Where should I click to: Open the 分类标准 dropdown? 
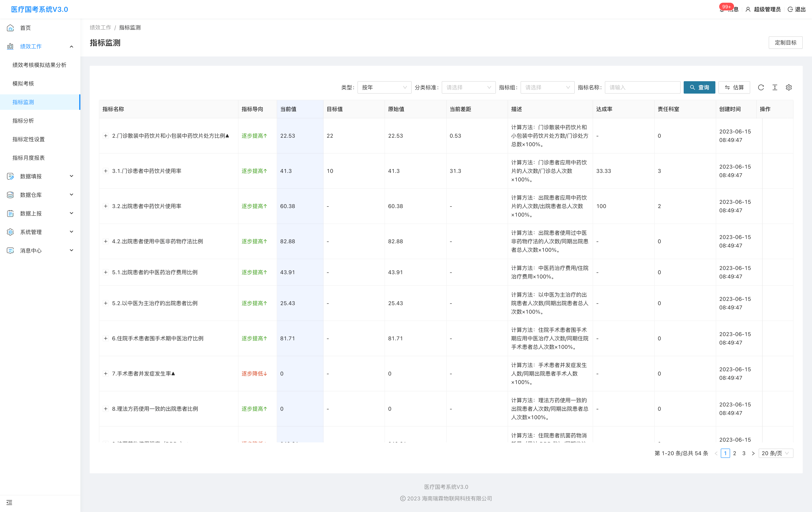click(x=468, y=87)
